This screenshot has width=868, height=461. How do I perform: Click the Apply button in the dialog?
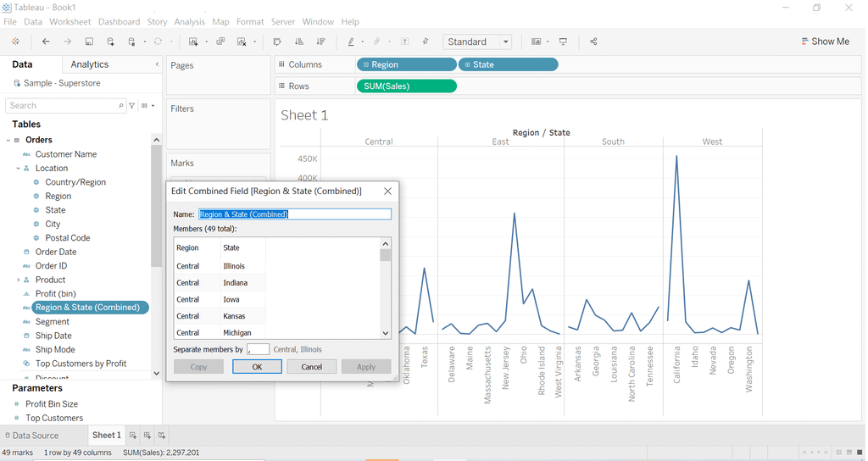tap(366, 366)
